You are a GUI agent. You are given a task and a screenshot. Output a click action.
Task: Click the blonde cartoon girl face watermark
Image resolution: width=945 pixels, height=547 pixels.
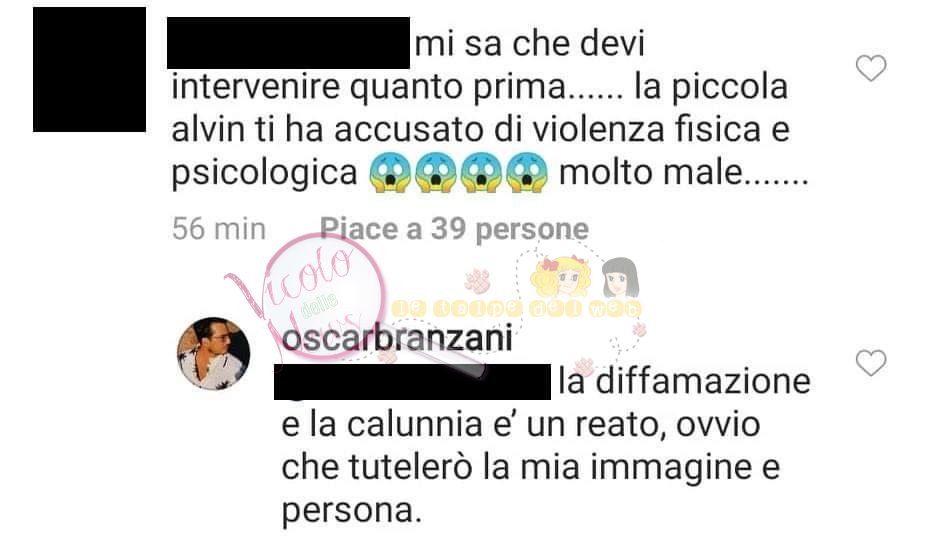(560, 278)
